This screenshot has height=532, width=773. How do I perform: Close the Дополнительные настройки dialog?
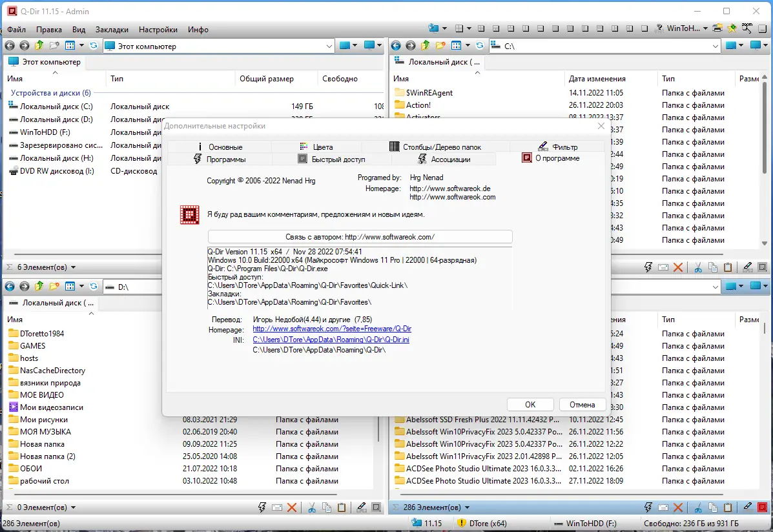(601, 126)
